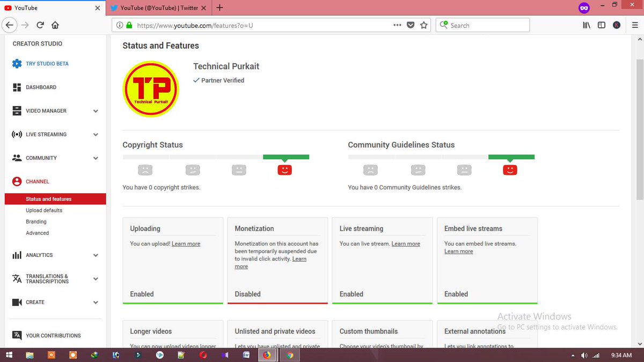Viewport: 644px width, 362px height.
Task: Open a new tab with plus button
Action: pyautogui.click(x=219, y=8)
